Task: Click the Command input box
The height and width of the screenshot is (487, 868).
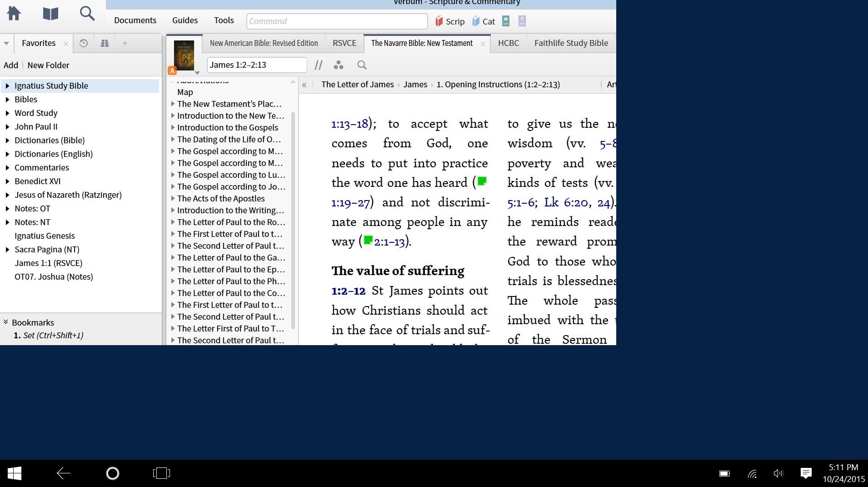Action: [337, 21]
